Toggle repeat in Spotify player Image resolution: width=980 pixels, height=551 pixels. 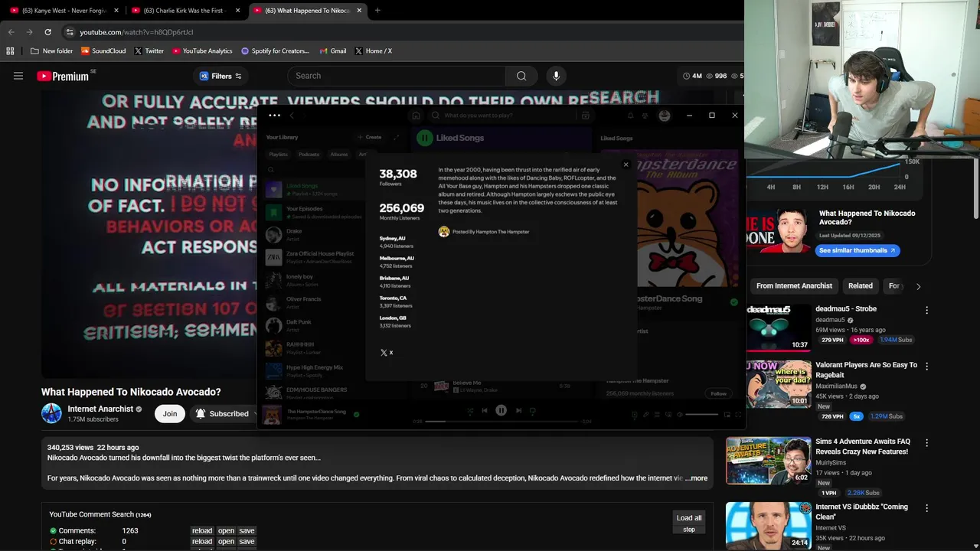click(533, 411)
